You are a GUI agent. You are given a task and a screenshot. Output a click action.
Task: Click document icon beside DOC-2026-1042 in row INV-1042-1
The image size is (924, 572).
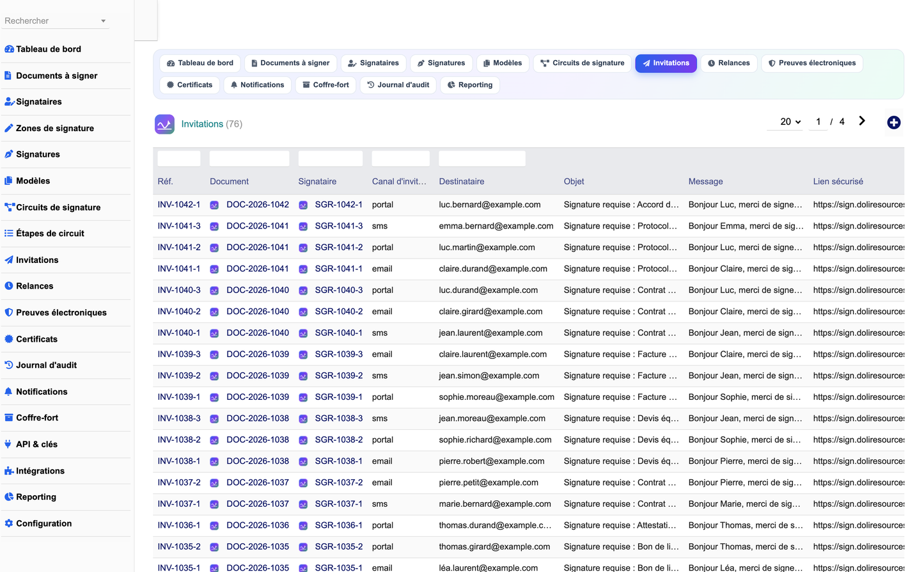(214, 205)
